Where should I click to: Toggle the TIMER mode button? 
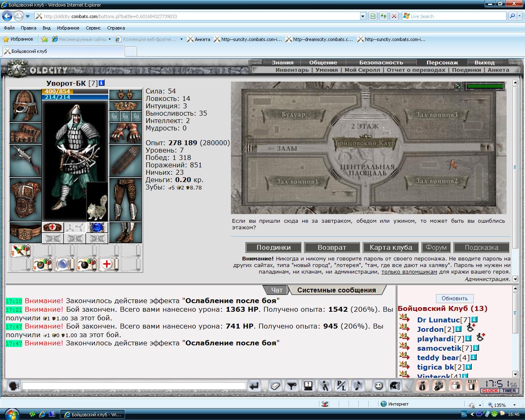pos(509,391)
